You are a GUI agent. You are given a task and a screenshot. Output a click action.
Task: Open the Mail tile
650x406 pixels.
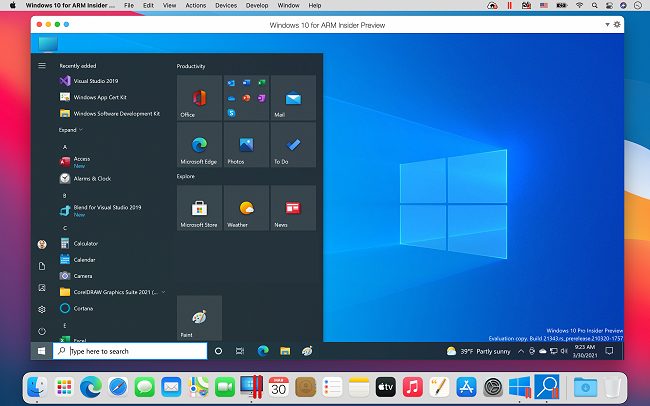click(x=293, y=98)
